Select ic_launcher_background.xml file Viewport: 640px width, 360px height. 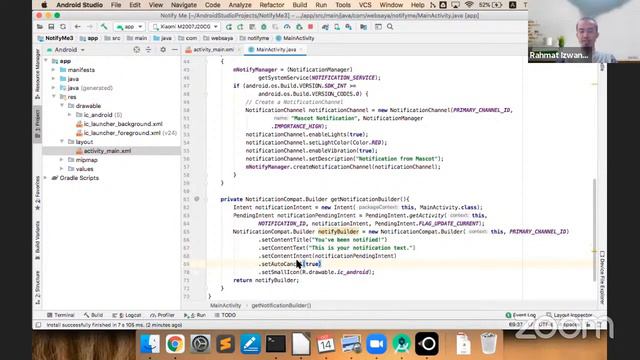[x=119, y=124]
